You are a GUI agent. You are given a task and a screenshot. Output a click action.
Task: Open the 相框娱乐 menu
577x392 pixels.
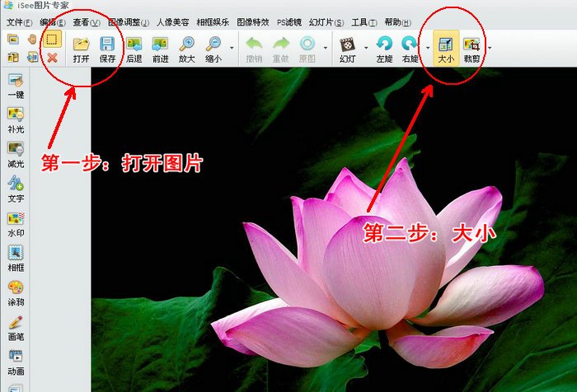[x=213, y=22]
